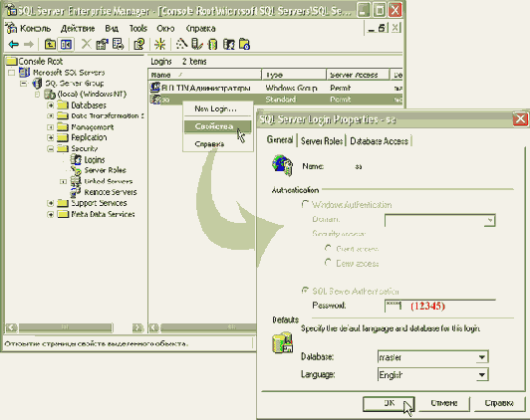
Task: Click the New database cylinder toolbar icon
Action: (212, 44)
